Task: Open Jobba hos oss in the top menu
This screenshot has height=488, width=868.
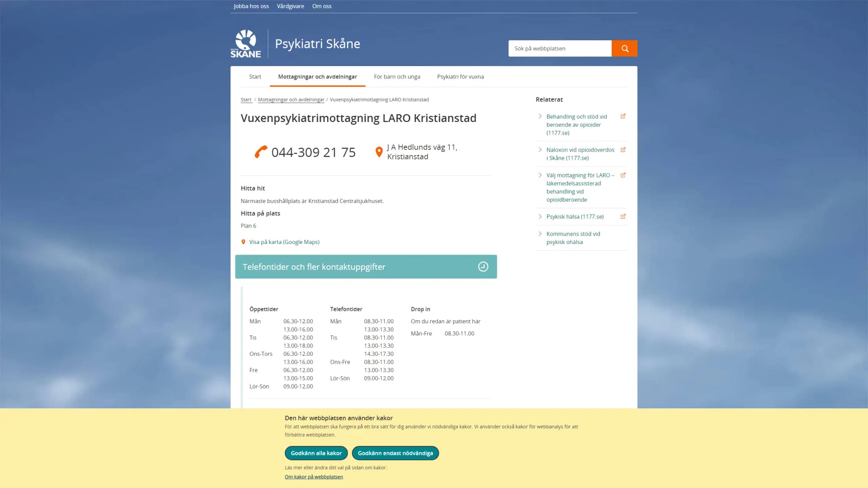Action: pos(251,6)
